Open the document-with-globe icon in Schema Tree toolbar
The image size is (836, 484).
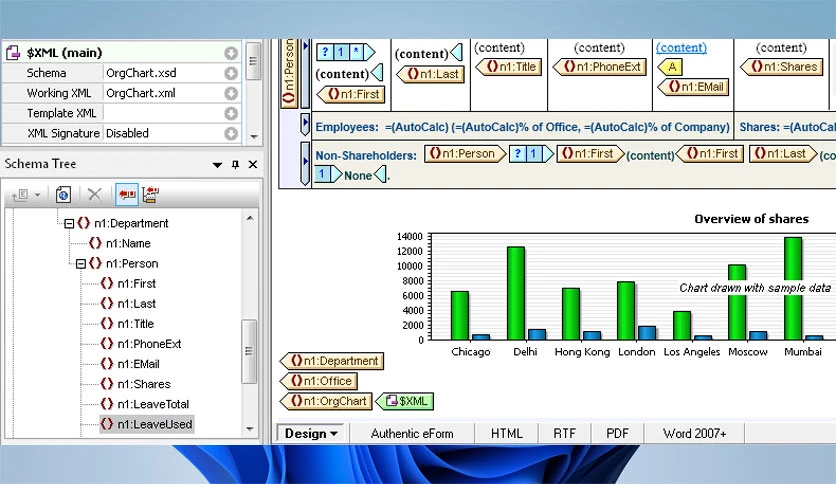click(x=63, y=195)
